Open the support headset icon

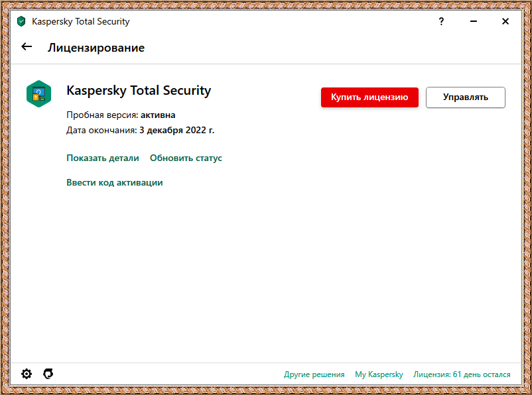click(48, 374)
